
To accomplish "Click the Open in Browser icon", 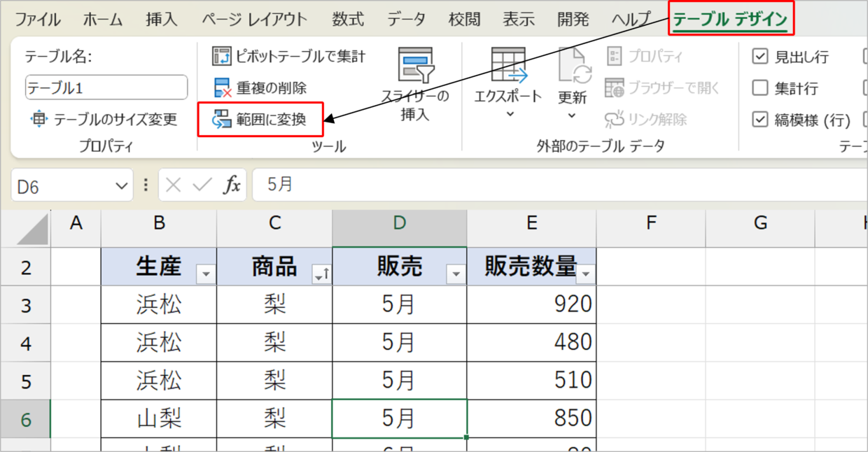I will 615,88.
